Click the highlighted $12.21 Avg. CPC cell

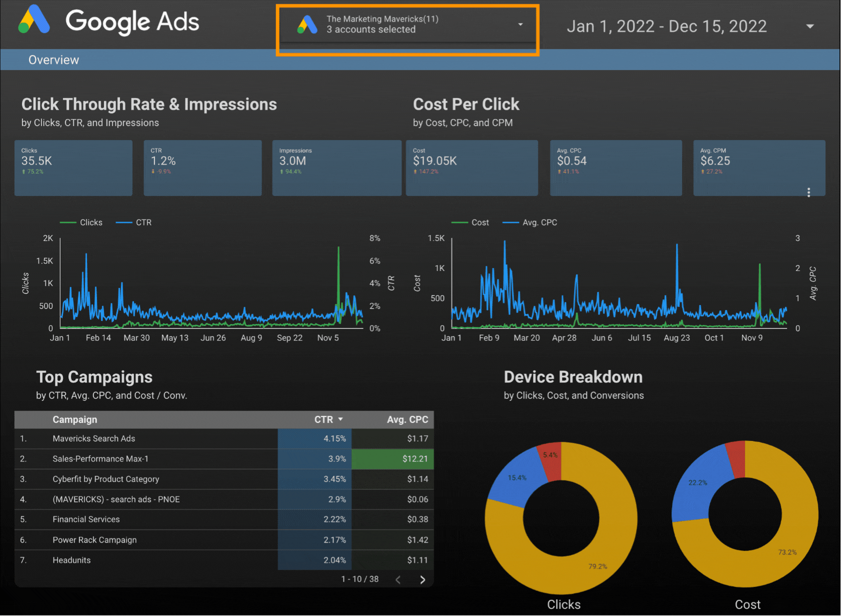coord(392,459)
